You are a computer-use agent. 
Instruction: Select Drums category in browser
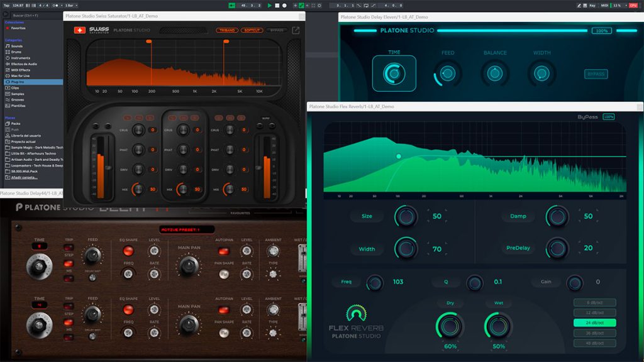click(16, 52)
